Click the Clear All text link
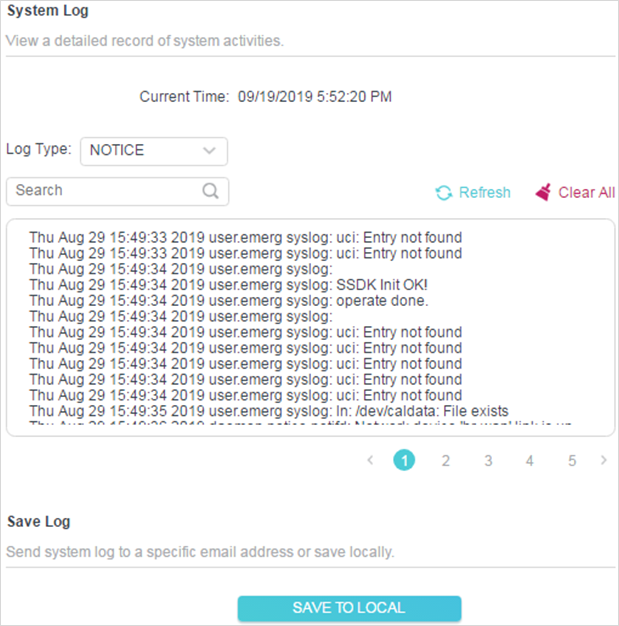Viewport: 619px width, 626px height. coord(586,193)
